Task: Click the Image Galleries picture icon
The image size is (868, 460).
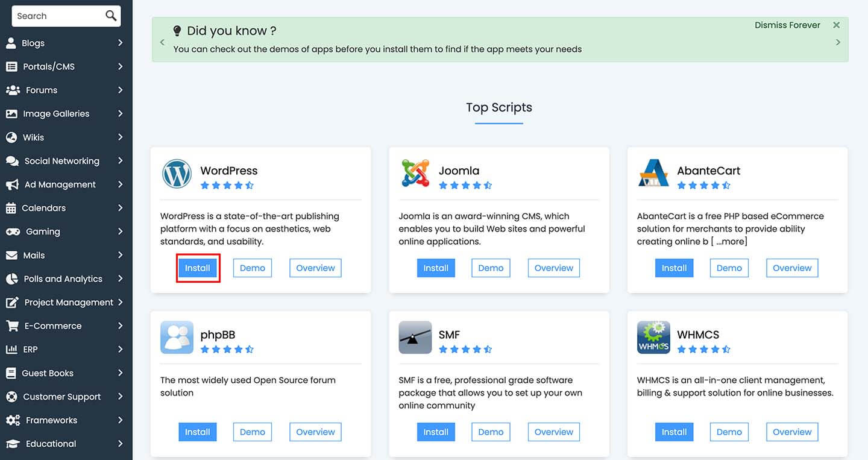Action: [x=11, y=113]
